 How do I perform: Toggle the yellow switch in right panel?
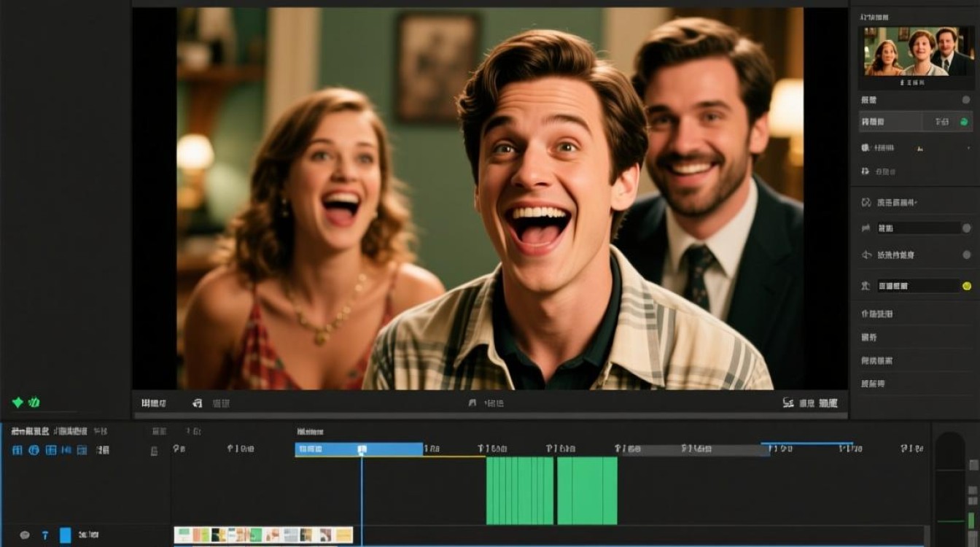[x=967, y=286]
